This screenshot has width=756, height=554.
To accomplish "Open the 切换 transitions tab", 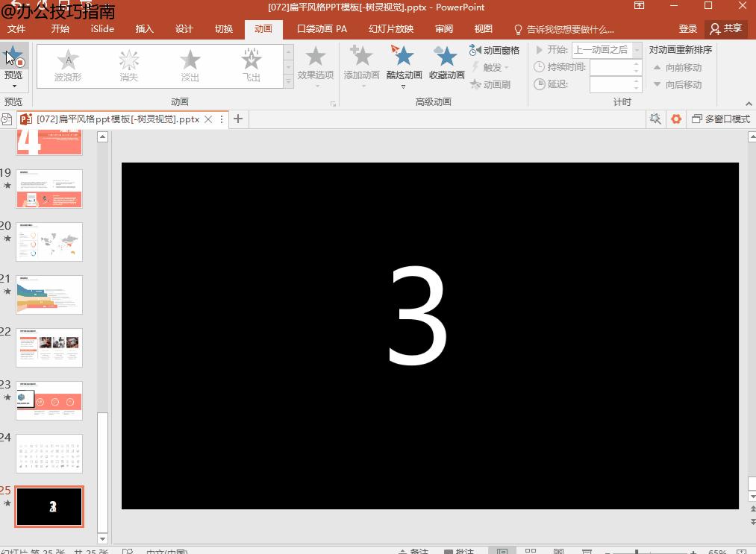I will [224, 29].
